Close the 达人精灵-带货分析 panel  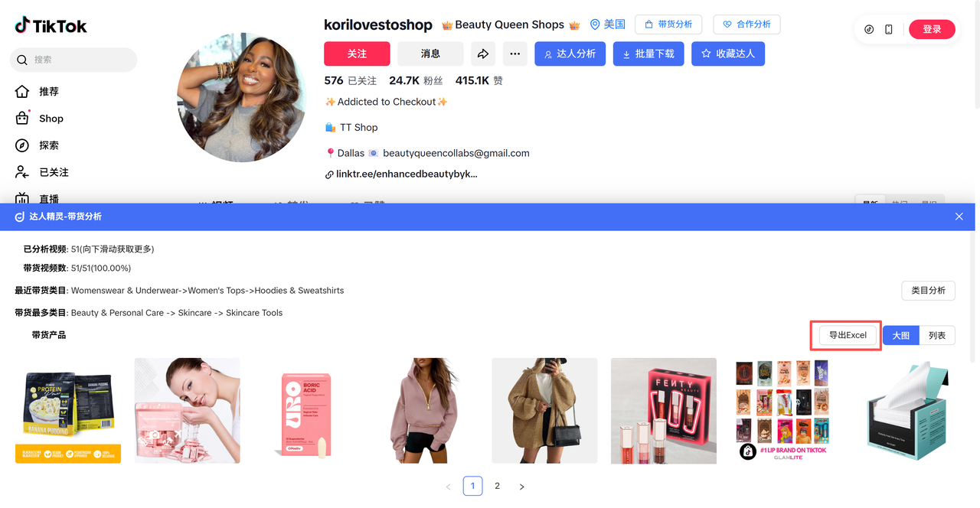click(x=959, y=217)
